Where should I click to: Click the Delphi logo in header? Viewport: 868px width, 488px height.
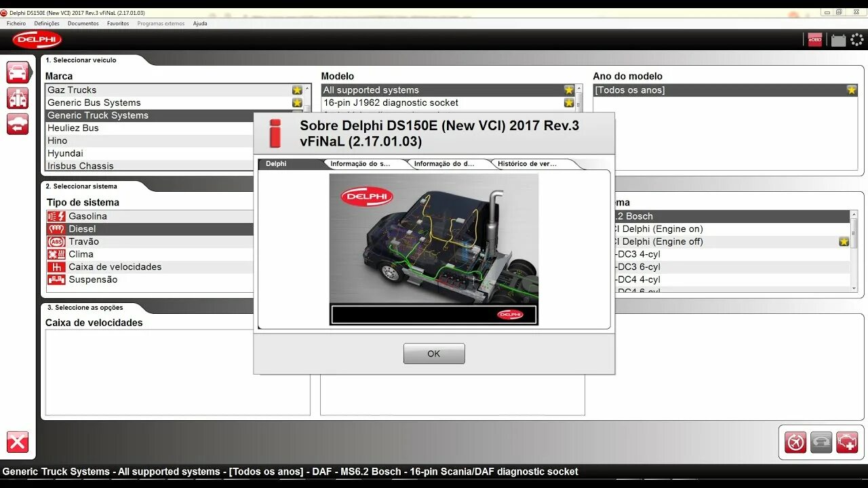pyautogui.click(x=37, y=40)
